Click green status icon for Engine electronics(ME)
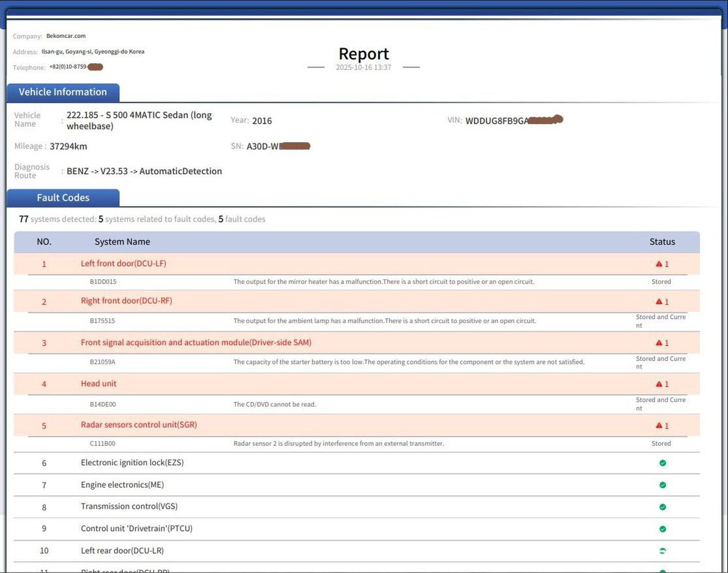The width and height of the screenshot is (728, 573). point(662,485)
